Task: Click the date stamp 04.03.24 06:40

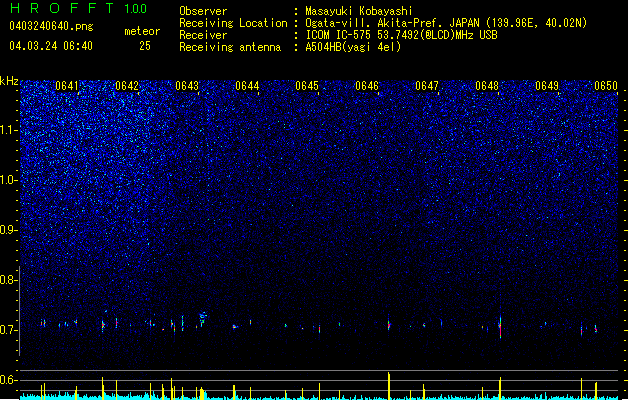Action: (51, 46)
